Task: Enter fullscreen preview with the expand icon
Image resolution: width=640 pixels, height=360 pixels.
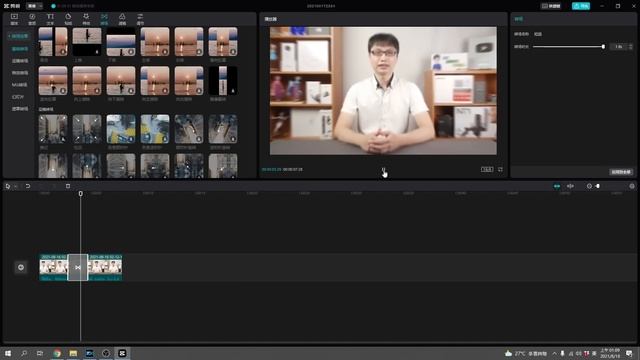Action: click(500, 169)
